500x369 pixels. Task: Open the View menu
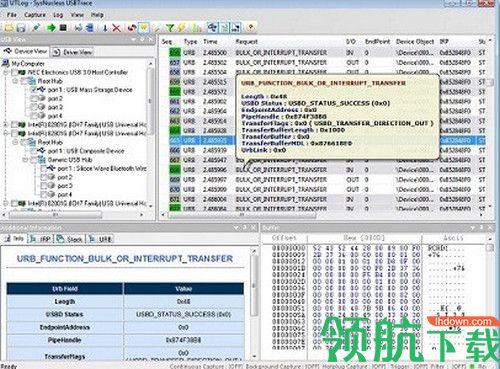click(x=77, y=15)
